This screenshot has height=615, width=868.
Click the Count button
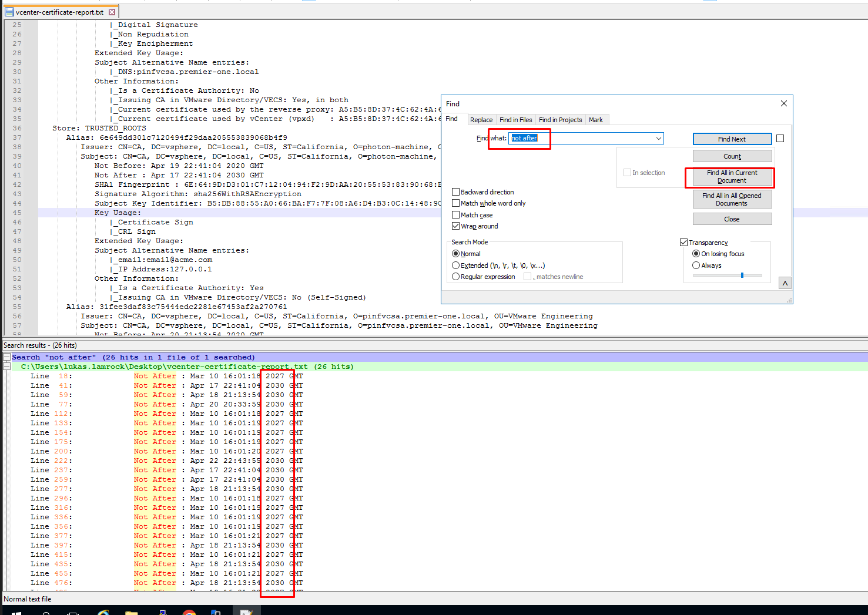[x=732, y=156]
